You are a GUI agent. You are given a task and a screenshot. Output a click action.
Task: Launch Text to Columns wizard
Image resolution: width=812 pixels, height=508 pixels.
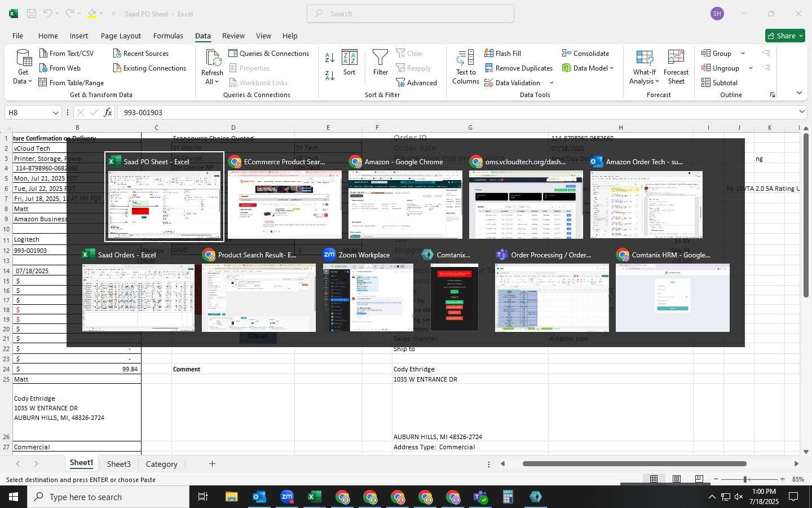tap(466, 67)
